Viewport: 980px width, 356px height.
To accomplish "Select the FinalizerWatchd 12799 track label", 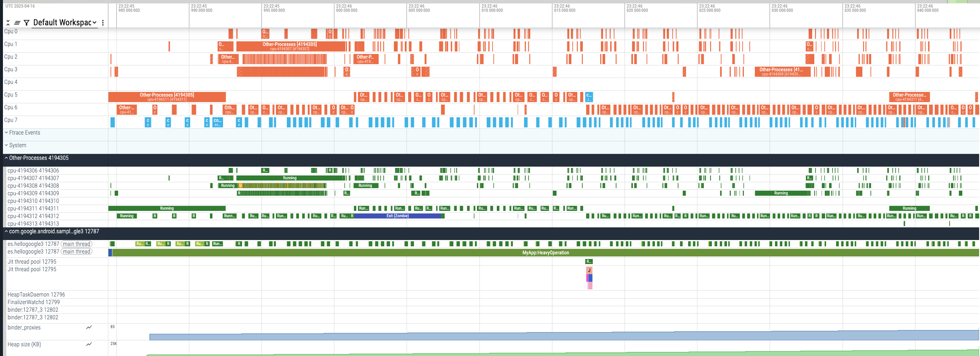I will coord(34,302).
